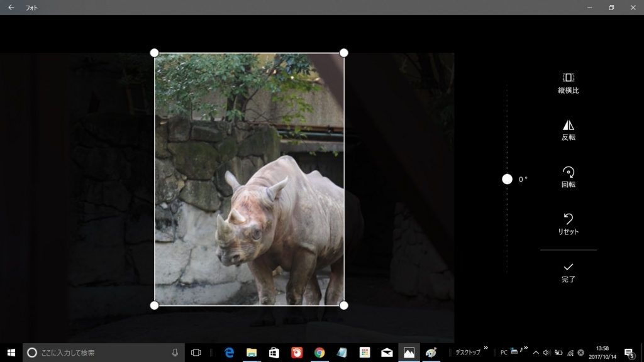Viewport: 644px width, 362px height.
Task: Reset crop changes with リセット
Action: tap(568, 224)
